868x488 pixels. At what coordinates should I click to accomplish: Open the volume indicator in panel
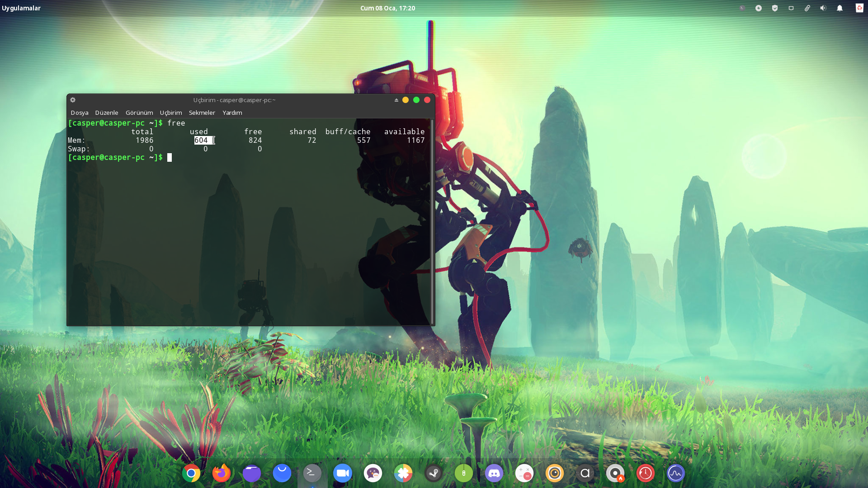point(823,8)
